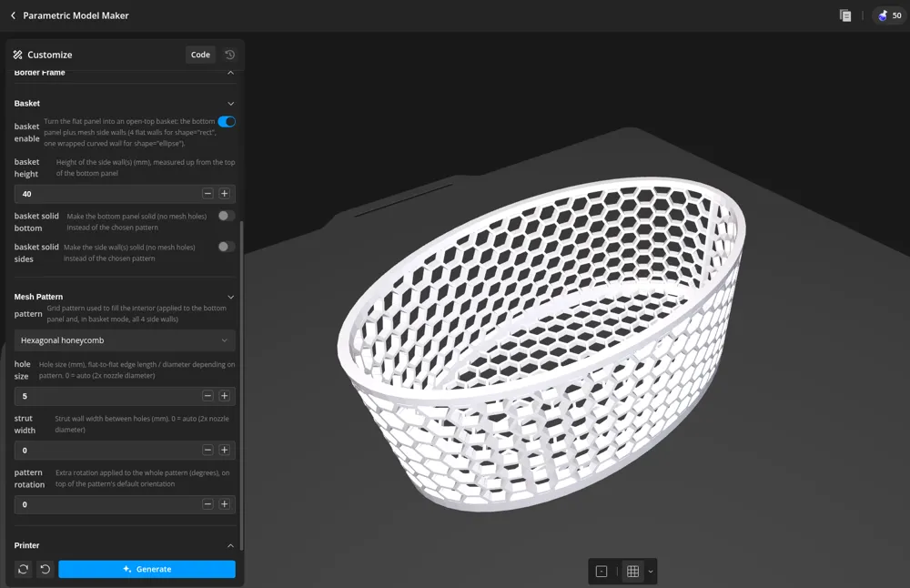Toggle the grid icon in viewport toolbar
Screen dimensions: 910x588
[633, 572]
